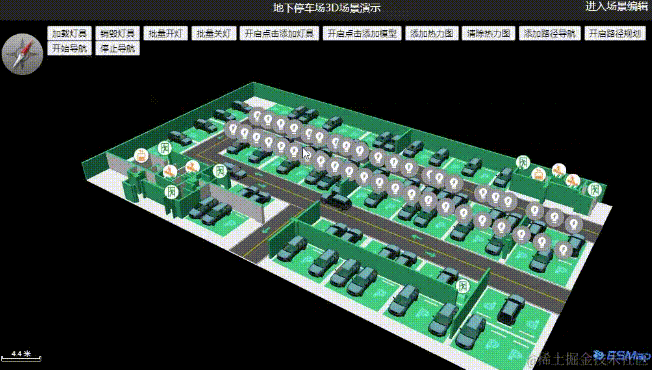652x370 pixels.
Task: Select the topmost door marker in the left room cluster
Action: [165, 148]
